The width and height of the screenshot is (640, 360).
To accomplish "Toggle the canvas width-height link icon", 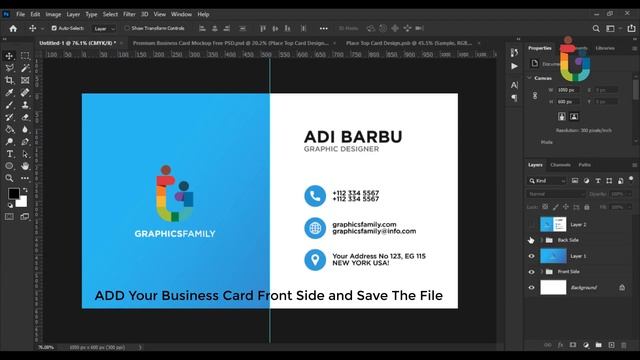I will point(535,96).
